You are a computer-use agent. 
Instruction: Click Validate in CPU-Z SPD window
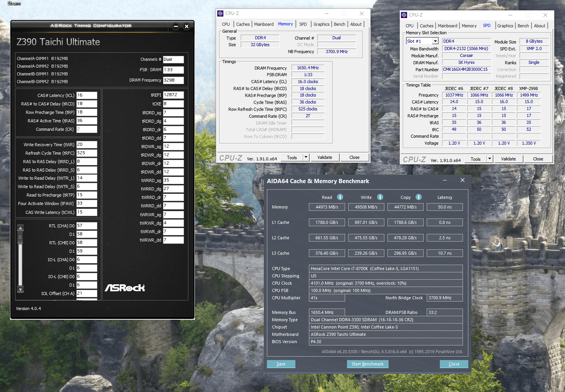[x=508, y=159]
